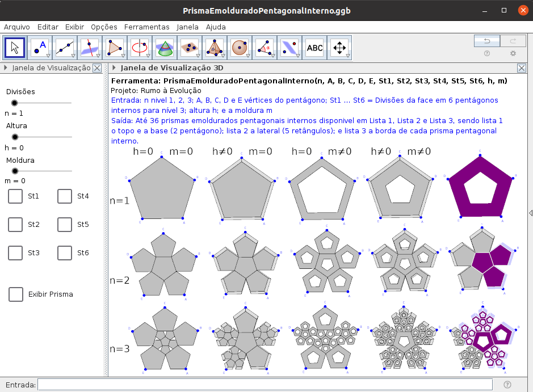533x392 pixels.
Task: Select the Sphere tool
Action: tap(240, 48)
